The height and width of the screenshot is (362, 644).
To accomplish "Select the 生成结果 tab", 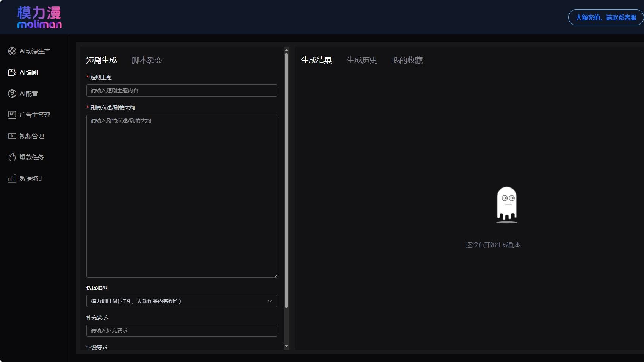I will (316, 60).
